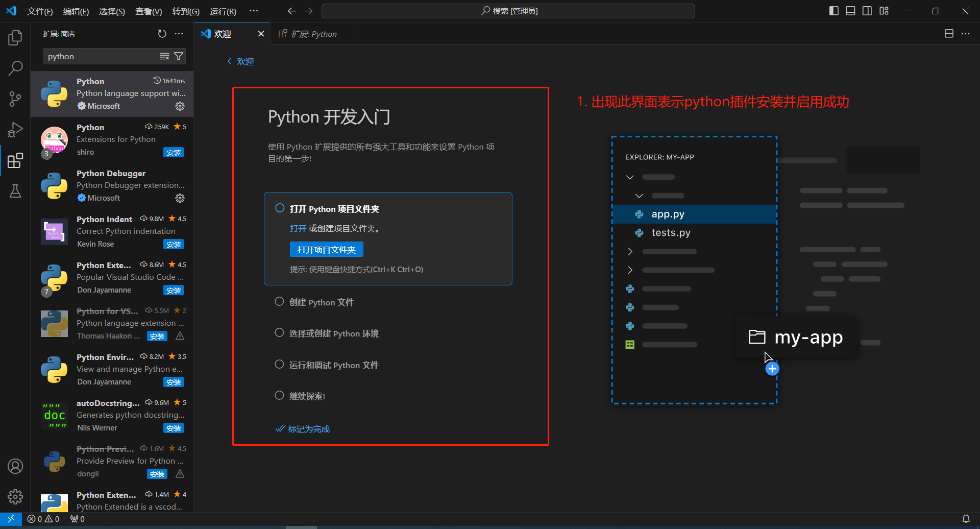Viewport: 980px width, 529px height.
Task: Close the 欢迎 tab
Action: [261, 34]
